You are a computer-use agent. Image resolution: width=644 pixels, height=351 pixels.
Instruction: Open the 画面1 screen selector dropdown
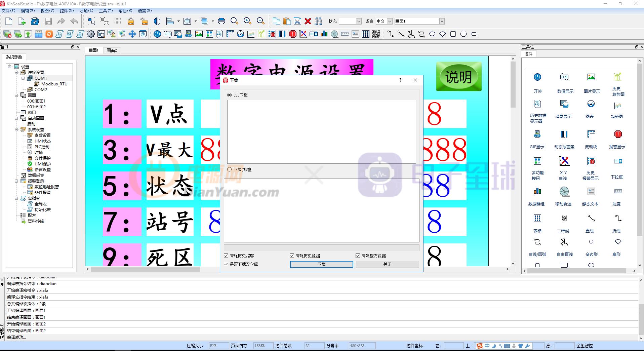pyautogui.click(x=442, y=21)
